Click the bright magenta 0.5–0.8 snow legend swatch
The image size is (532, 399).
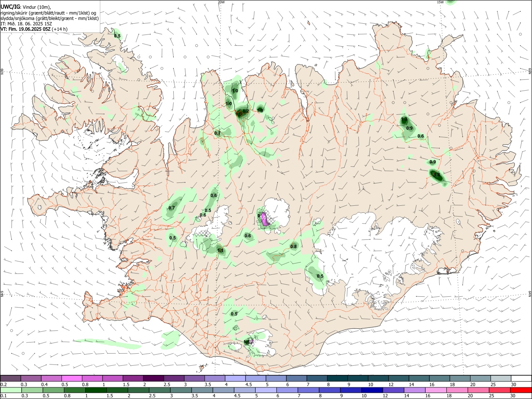pyautogui.click(x=72, y=379)
